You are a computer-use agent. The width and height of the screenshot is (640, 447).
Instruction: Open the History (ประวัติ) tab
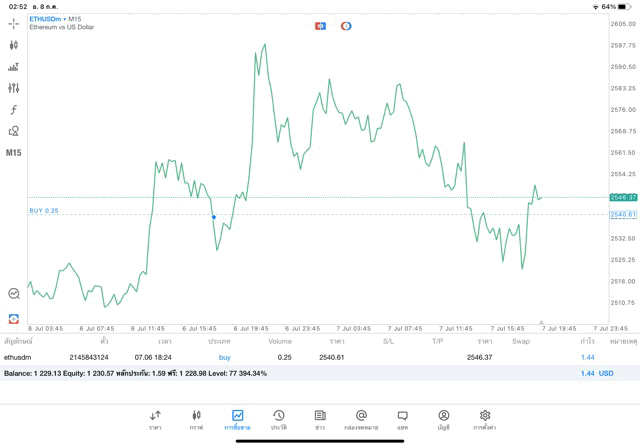279,419
